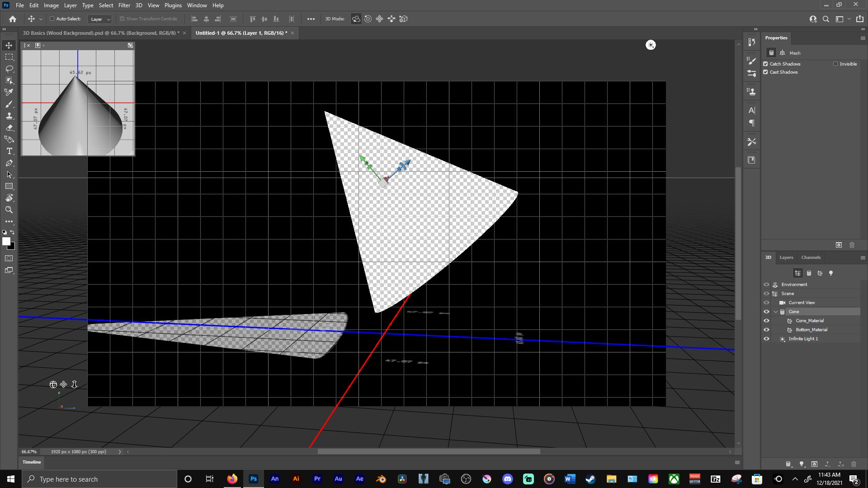The image size is (868, 488).
Task: Choose the Lasso tool
Action: [x=9, y=69]
